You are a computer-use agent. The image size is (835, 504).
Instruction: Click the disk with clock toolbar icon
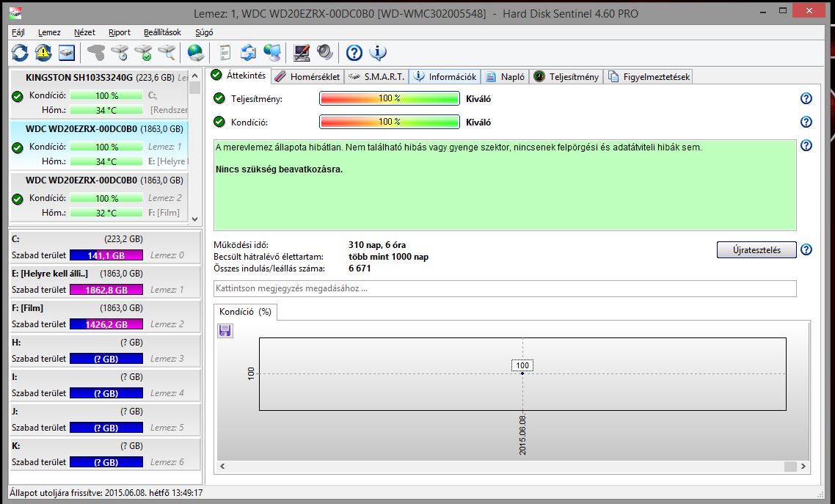pos(120,53)
